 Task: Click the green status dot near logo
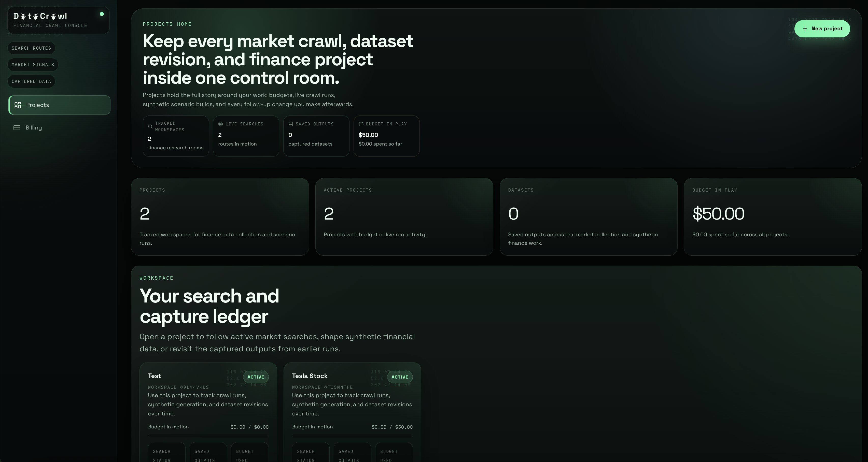tap(102, 14)
